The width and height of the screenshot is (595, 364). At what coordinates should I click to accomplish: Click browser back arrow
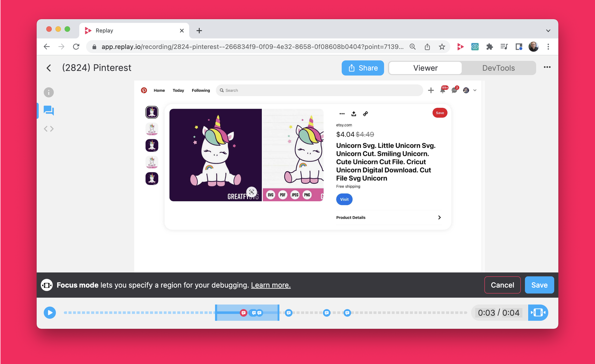(47, 46)
